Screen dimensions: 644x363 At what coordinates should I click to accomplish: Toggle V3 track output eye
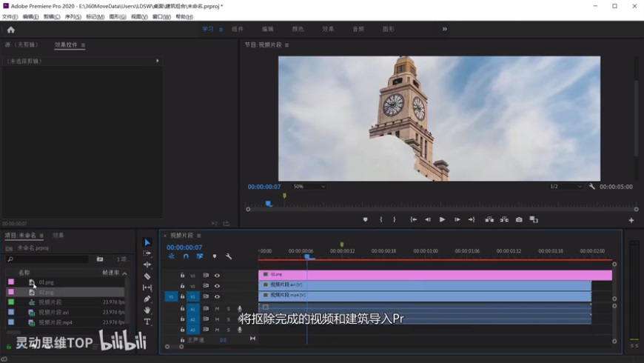(217, 276)
